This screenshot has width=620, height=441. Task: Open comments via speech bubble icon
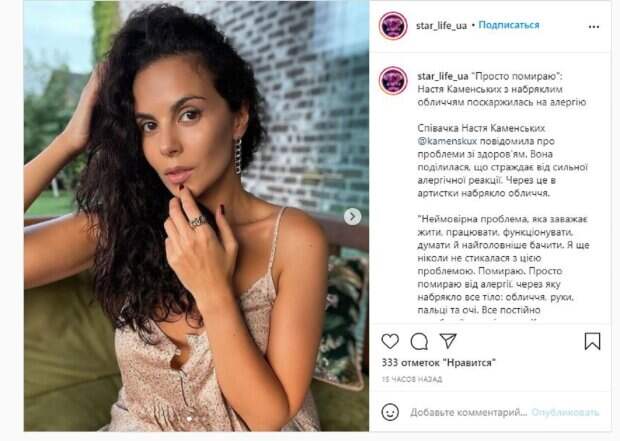pyautogui.click(x=419, y=341)
